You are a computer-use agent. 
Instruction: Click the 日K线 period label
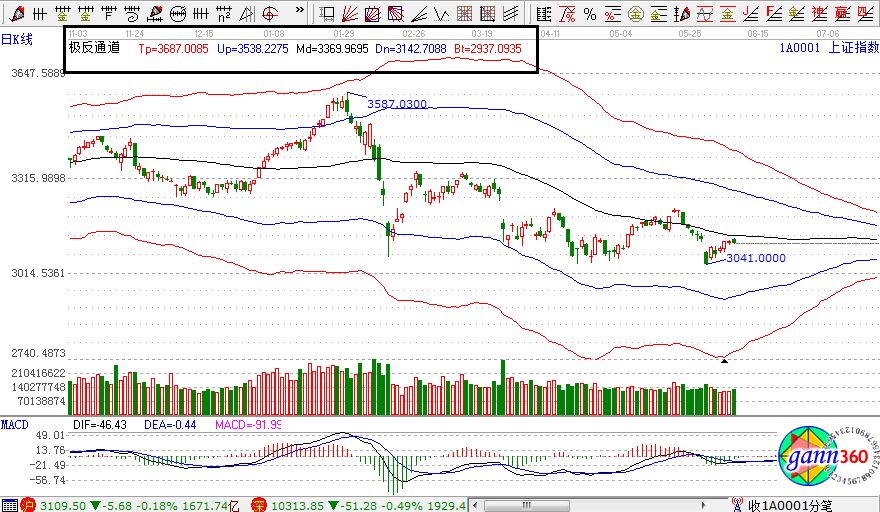[18, 39]
